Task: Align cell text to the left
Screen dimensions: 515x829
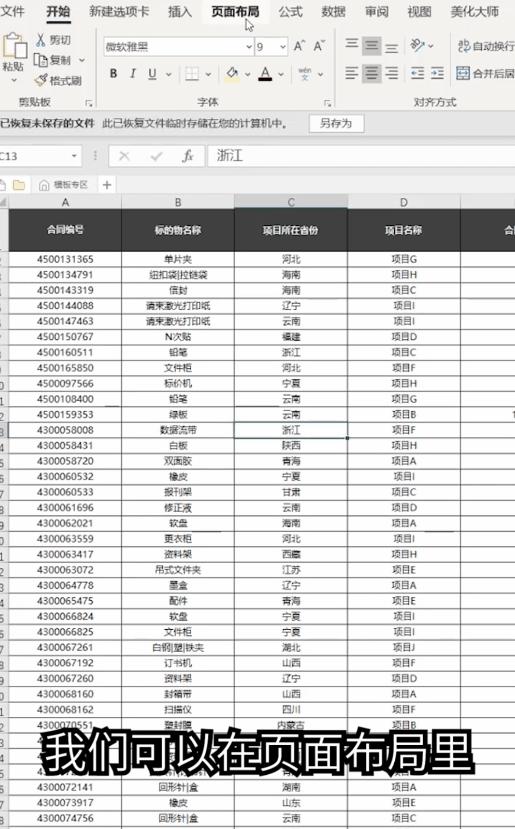Action: (352, 73)
